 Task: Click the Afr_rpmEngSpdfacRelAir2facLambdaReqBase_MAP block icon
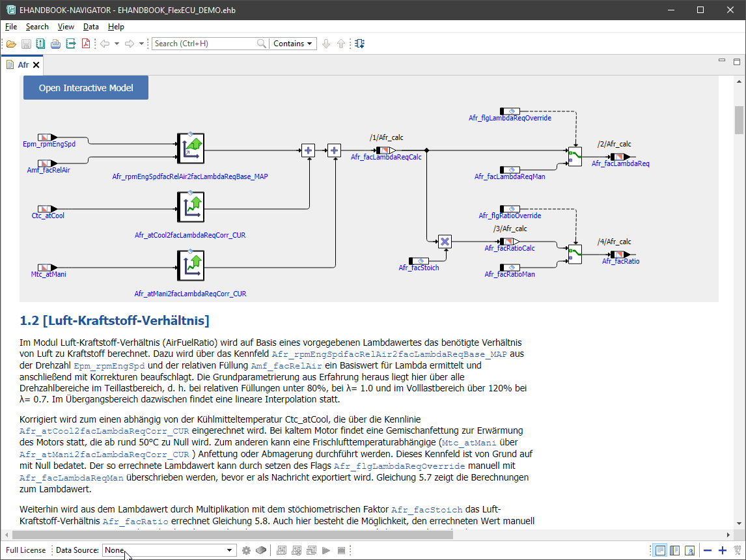pyautogui.click(x=190, y=150)
